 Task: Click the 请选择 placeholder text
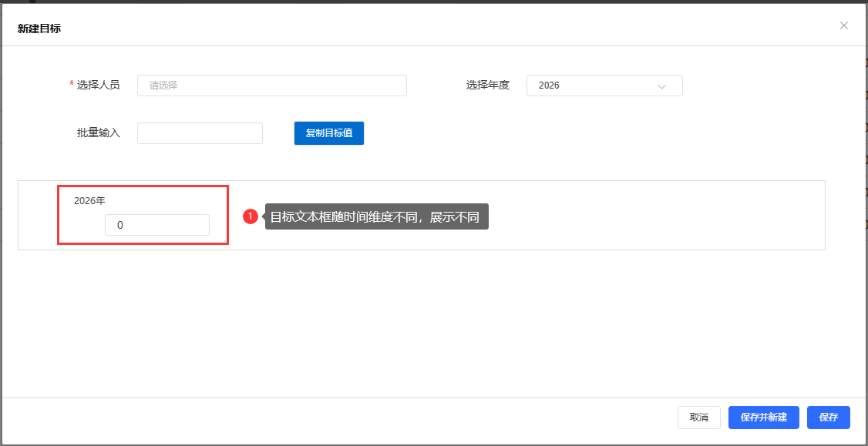(x=163, y=86)
